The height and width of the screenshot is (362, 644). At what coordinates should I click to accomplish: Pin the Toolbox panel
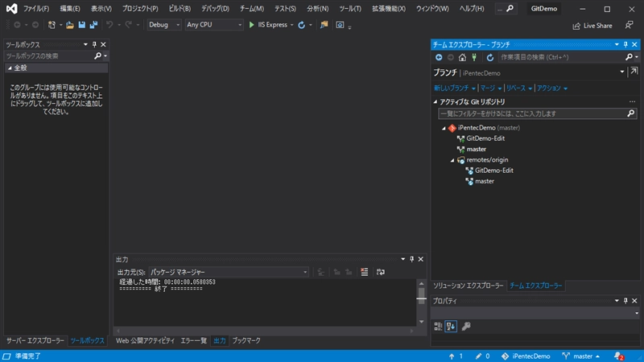click(x=94, y=44)
